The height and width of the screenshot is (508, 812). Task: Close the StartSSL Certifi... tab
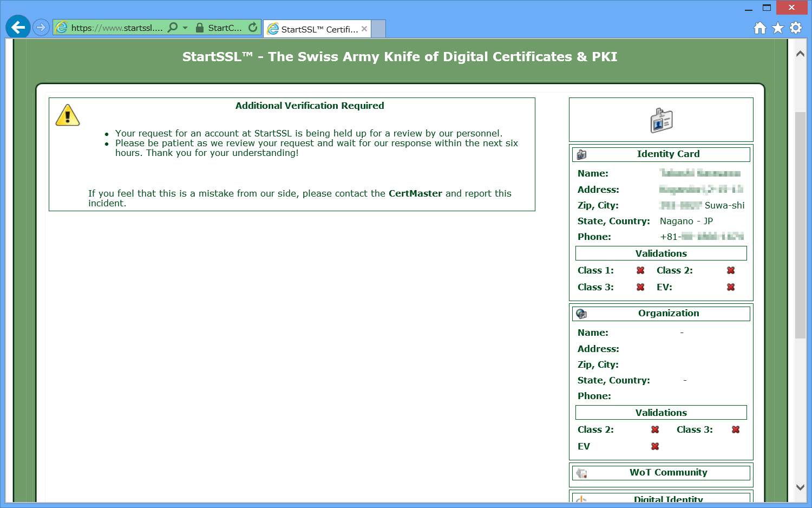364,29
